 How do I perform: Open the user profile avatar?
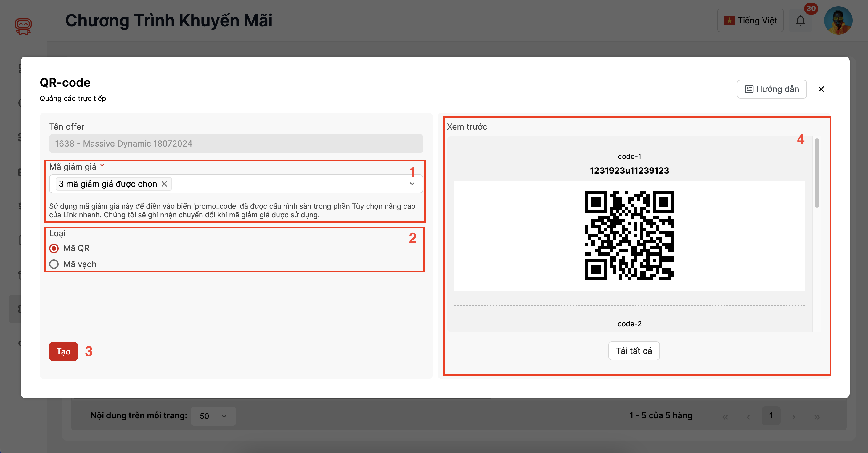[x=838, y=20]
